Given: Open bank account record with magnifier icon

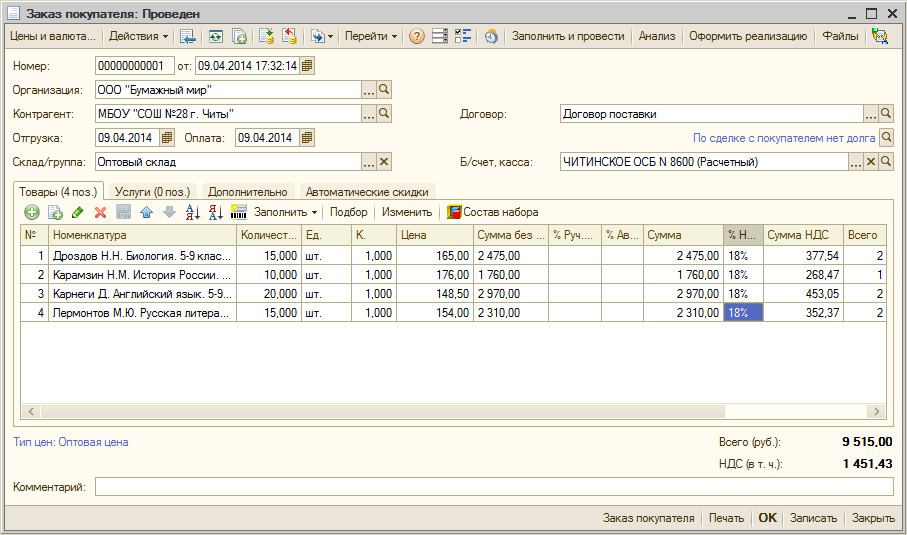Looking at the screenshot, I should pyautogui.click(x=886, y=162).
